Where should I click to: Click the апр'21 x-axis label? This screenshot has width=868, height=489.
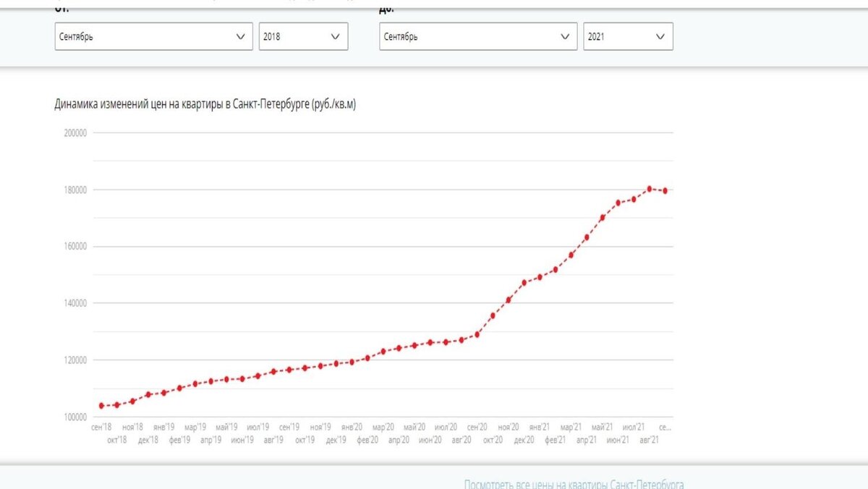(587, 439)
